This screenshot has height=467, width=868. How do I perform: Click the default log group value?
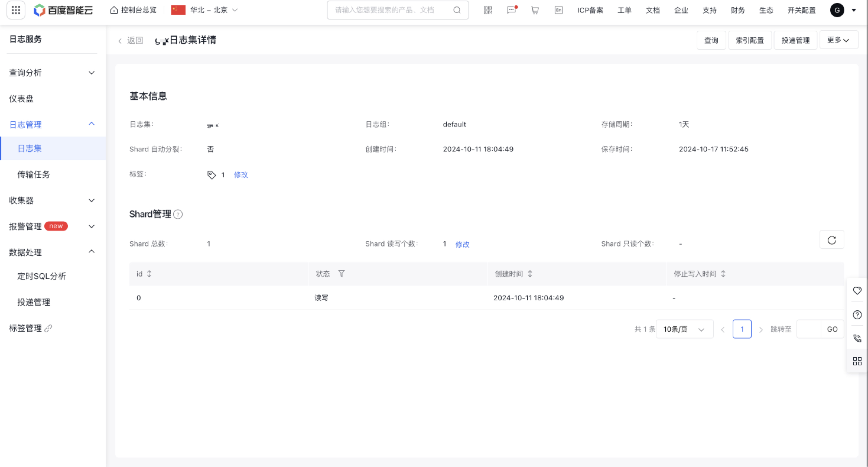point(454,124)
